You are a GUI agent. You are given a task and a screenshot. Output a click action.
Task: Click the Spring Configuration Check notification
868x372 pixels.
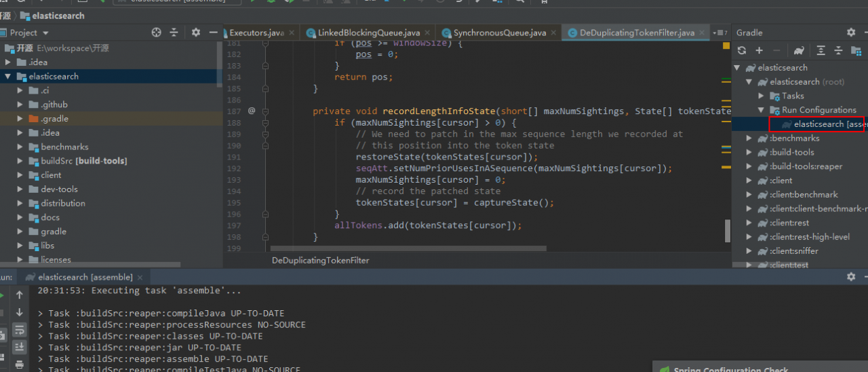pos(760,367)
